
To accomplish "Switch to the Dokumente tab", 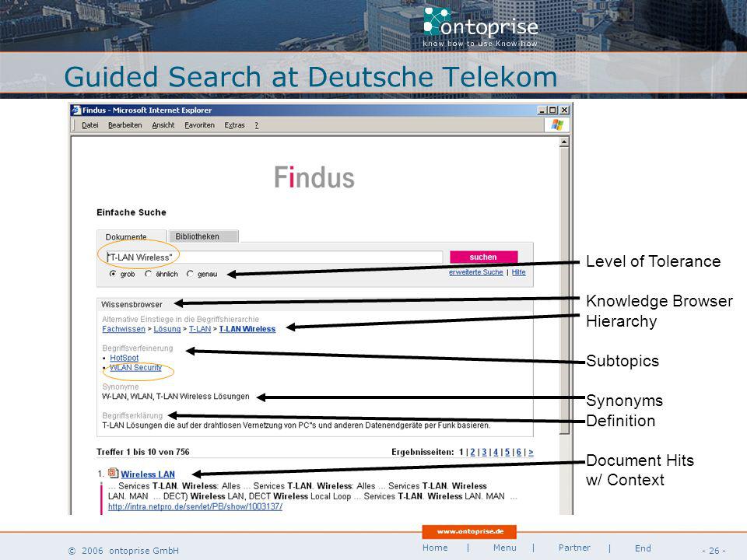I will tap(131, 236).
